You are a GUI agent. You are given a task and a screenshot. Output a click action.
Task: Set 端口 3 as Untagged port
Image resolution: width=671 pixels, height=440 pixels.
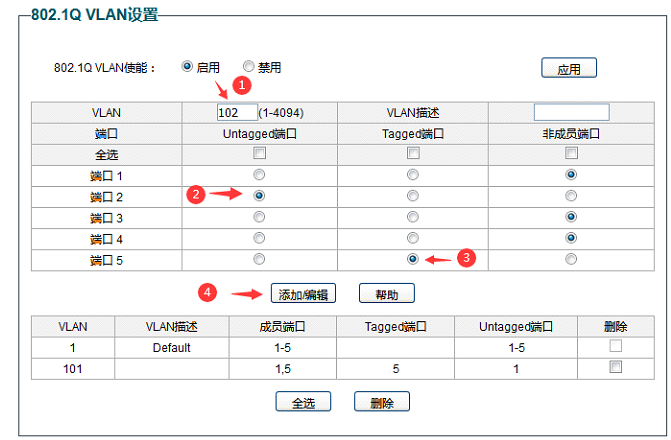(259, 216)
